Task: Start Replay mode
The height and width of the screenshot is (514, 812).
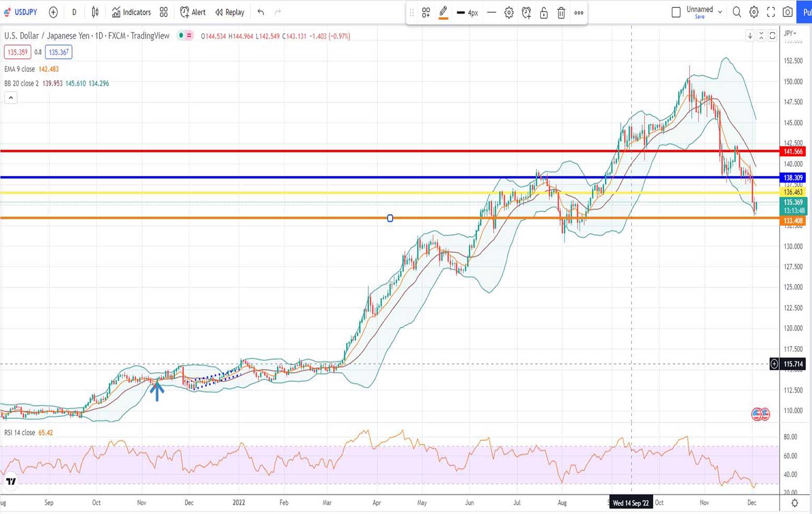Action: pyautogui.click(x=230, y=12)
